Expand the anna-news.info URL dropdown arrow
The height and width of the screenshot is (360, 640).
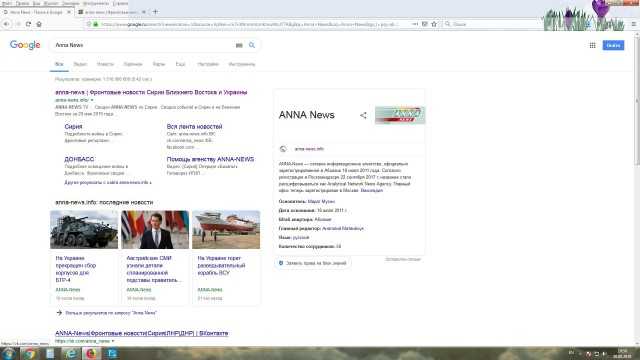pos(92,100)
